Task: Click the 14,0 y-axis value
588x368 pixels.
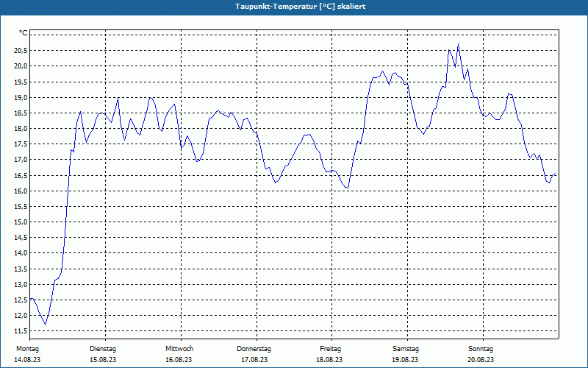Action: point(21,253)
